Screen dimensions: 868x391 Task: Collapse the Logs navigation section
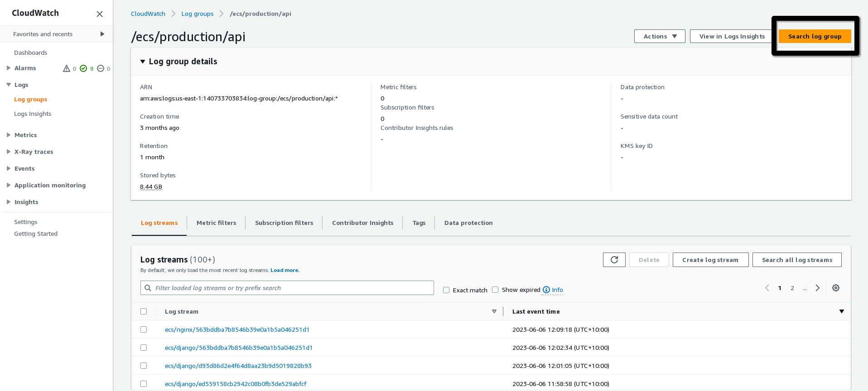point(9,85)
